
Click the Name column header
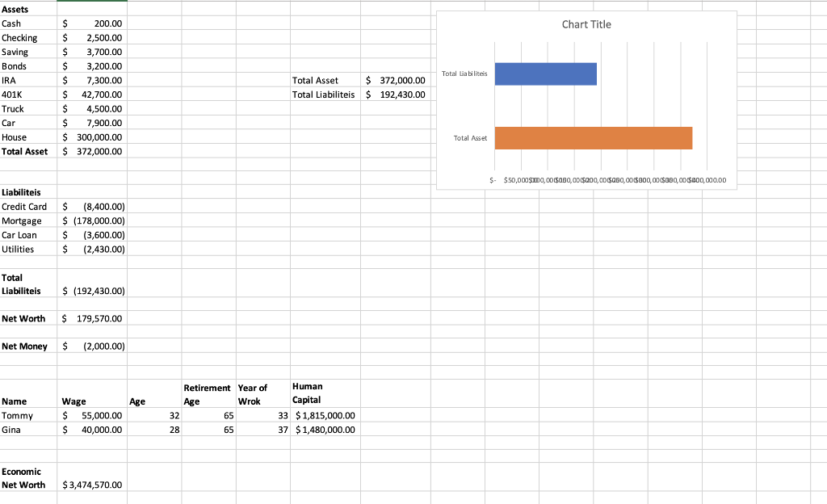(x=28, y=394)
